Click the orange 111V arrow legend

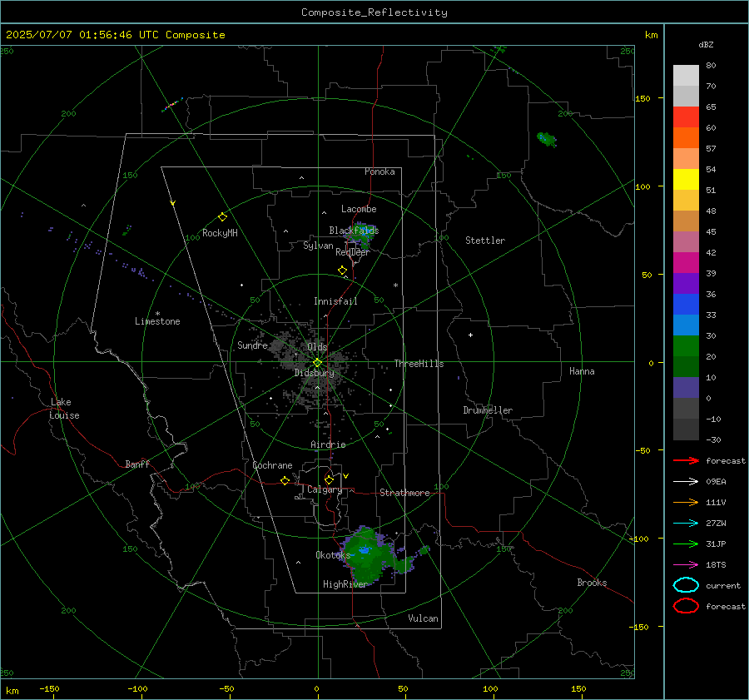[686, 502]
